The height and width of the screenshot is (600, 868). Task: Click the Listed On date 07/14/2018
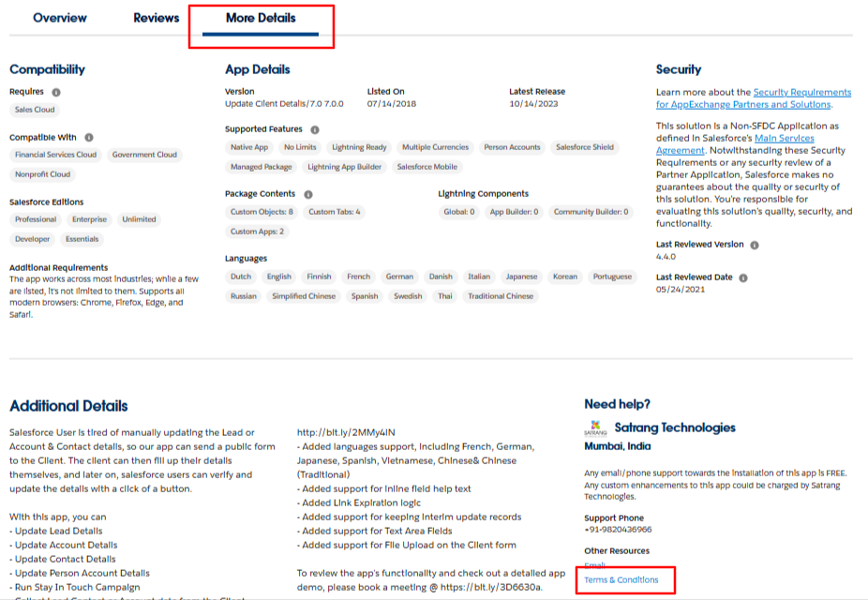392,104
